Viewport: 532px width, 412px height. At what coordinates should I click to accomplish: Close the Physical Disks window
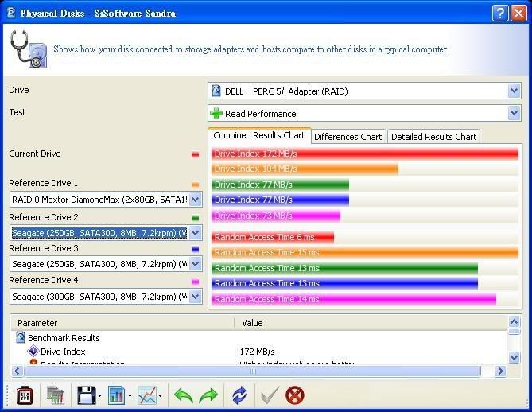click(518, 14)
